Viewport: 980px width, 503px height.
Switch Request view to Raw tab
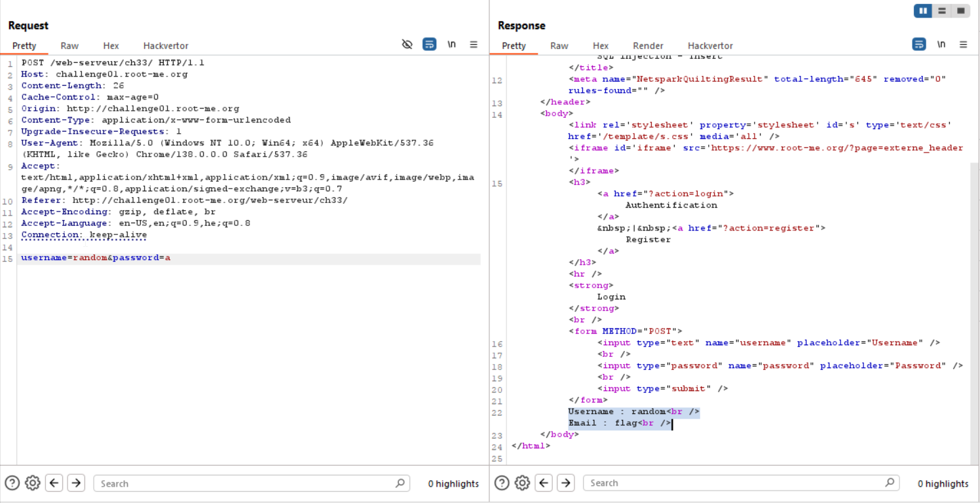coord(69,46)
